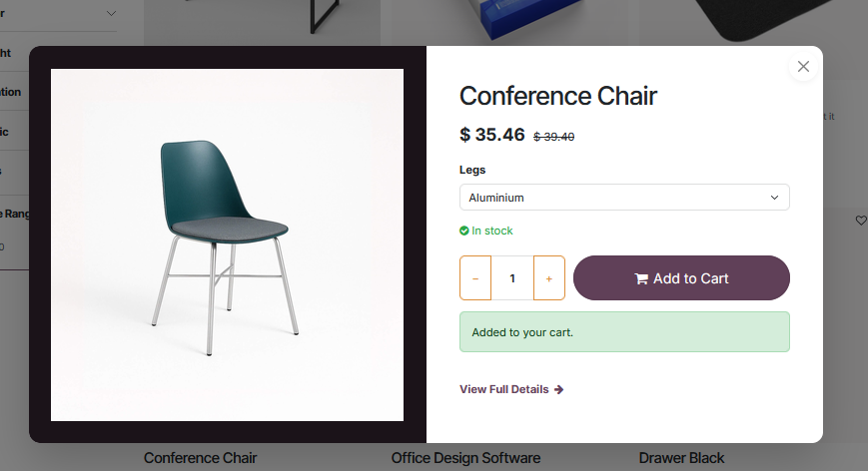Click the arrow icon after View Full Details

click(x=558, y=390)
